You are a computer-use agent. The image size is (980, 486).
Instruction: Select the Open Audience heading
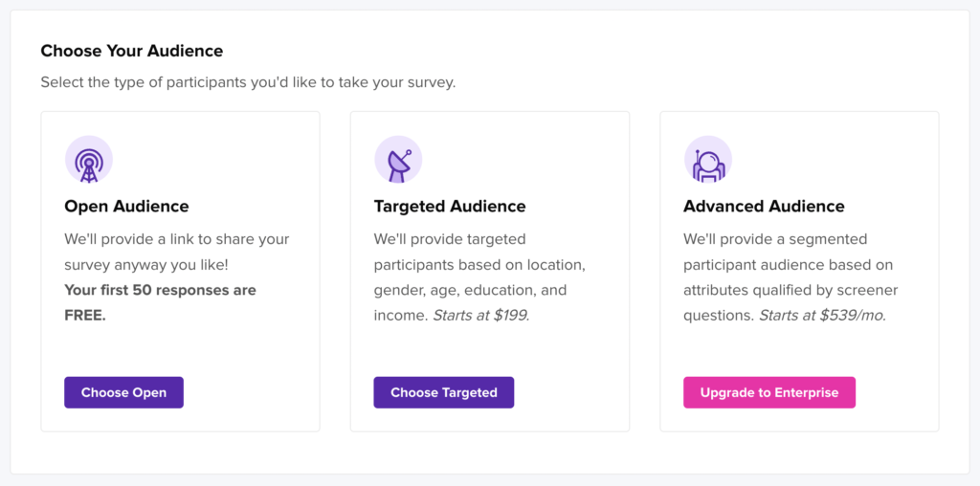pos(127,206)
